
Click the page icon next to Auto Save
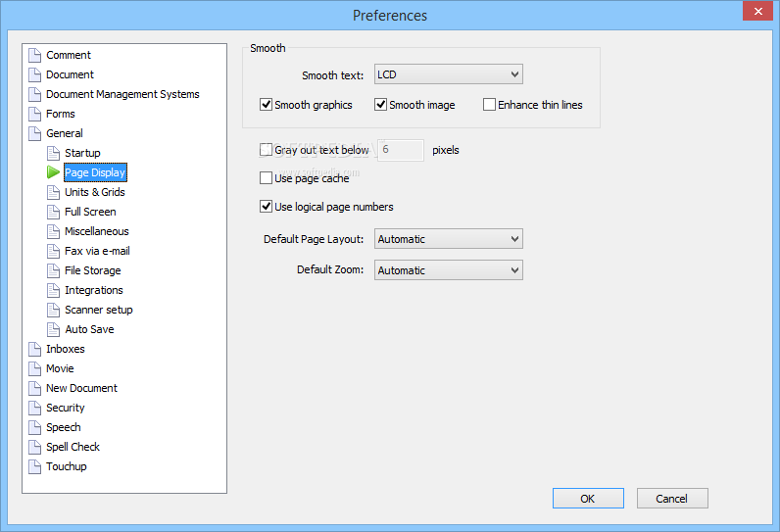(53, 329)
